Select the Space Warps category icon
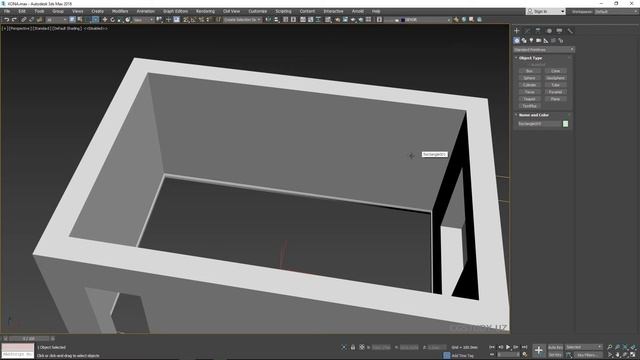The height and width of the screenshot is (360, 640). 553,40
